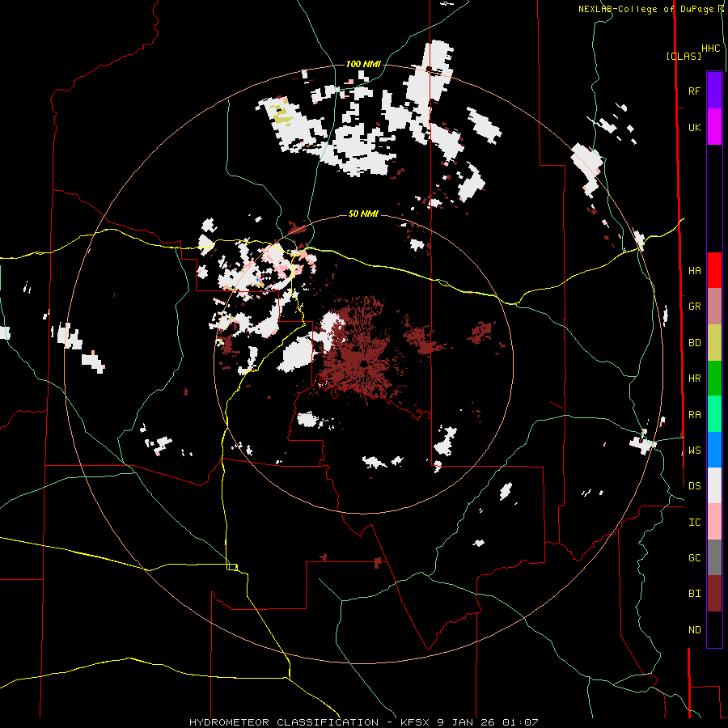This screenshot has height=728, width=728.
Task: Click the IC legend label
Action: coord(694,523)
